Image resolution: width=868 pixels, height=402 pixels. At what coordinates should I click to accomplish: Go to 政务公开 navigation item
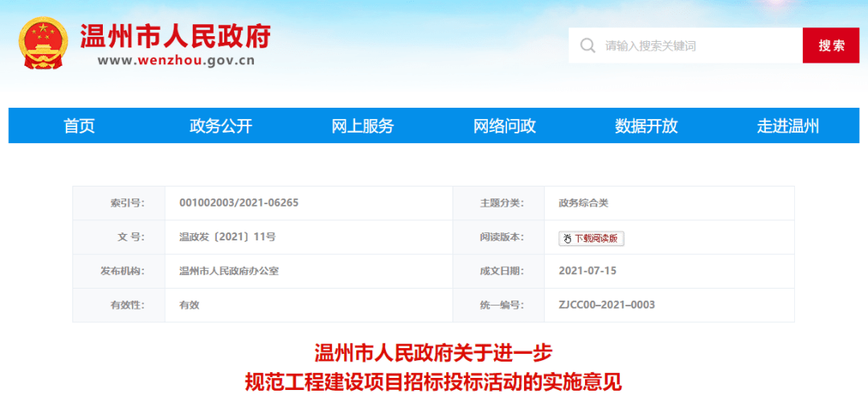coord(221,126)
